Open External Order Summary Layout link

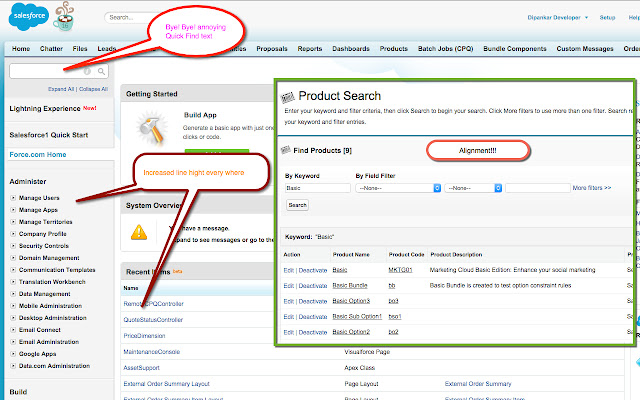pos(166,384)
